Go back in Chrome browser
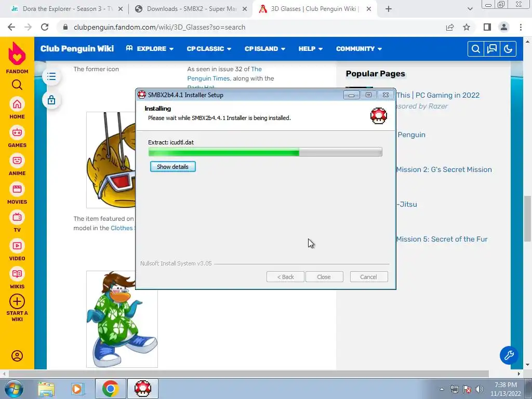This screenshot has height=399, width=532. point(11,27)
